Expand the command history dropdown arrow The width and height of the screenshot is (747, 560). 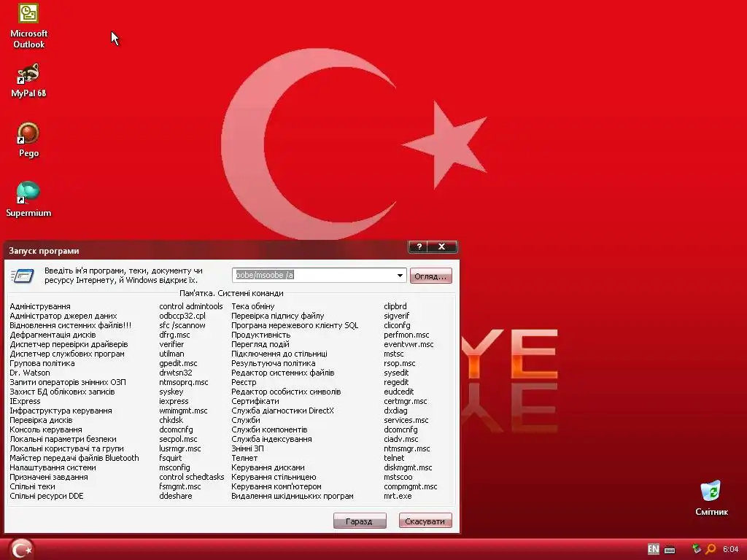[400, 275]
